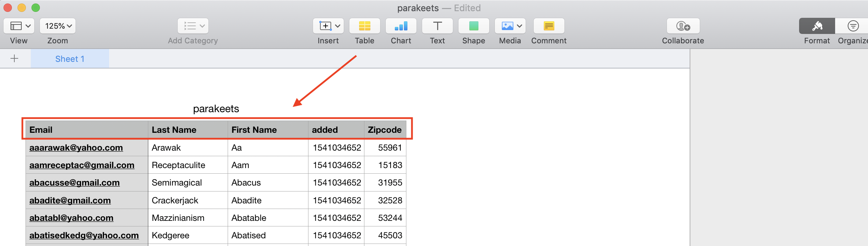Insert a Text box
The image size is (868, 246).
click(437, 26)
